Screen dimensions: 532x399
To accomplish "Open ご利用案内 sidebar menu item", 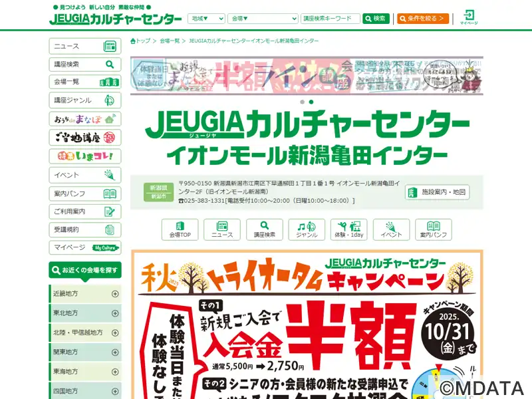I will point(85,211).
